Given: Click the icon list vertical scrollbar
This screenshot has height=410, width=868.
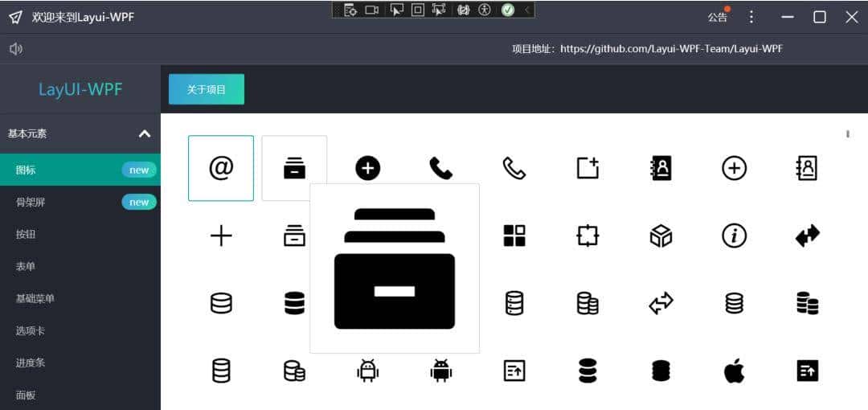Looking at the screenshot, I should [847, 134].
